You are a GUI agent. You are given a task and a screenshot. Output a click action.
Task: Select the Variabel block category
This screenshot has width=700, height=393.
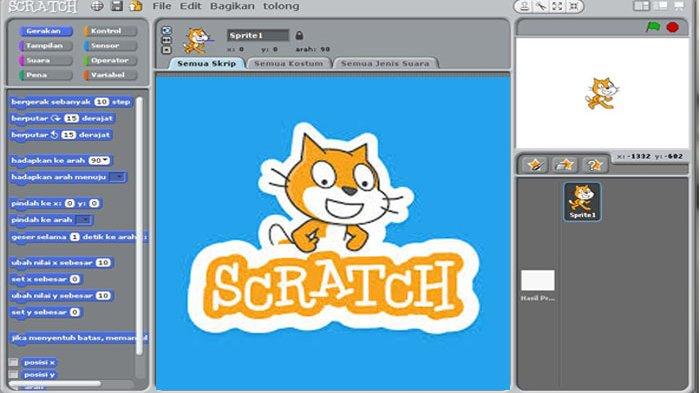click(110, 75)
